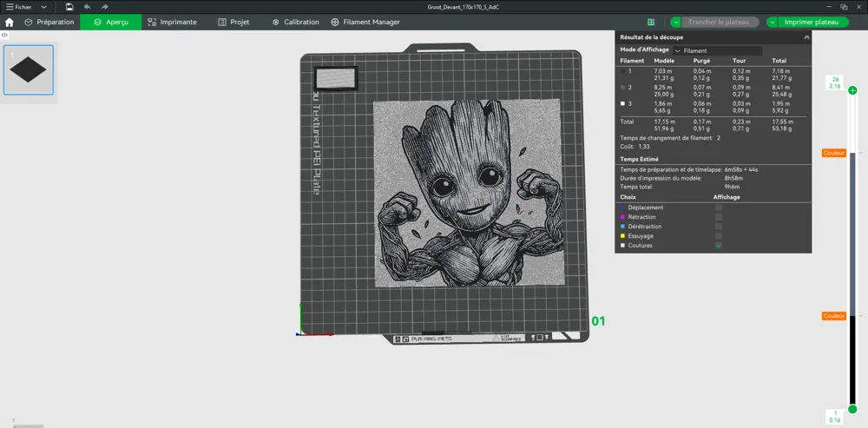Click the top layer label 26 / 2,16
The height and width of the screenshot is (428, 868).
point(834,83)
